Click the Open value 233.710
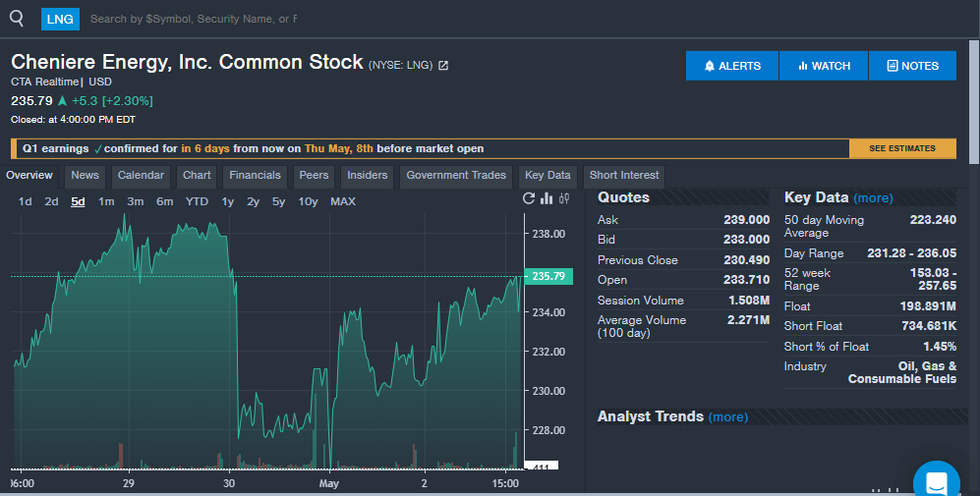The height and width of the screenshot is (496, 980). (747, 280)
